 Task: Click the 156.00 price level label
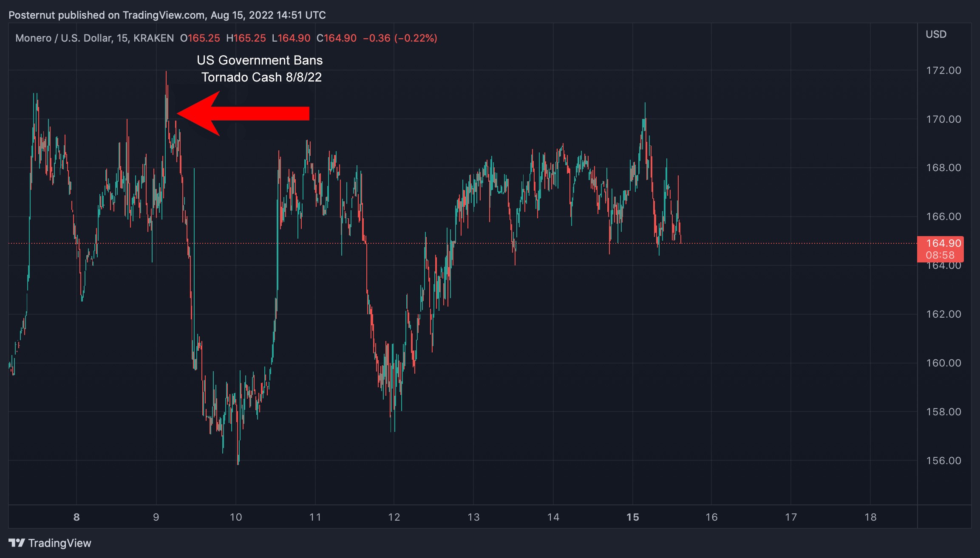click(943, 460)
